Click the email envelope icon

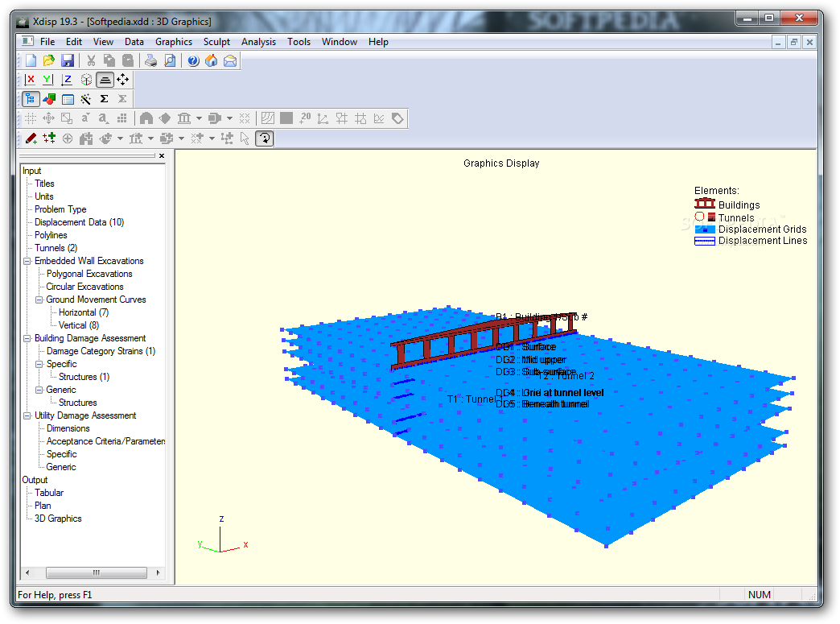pos(230,60)
